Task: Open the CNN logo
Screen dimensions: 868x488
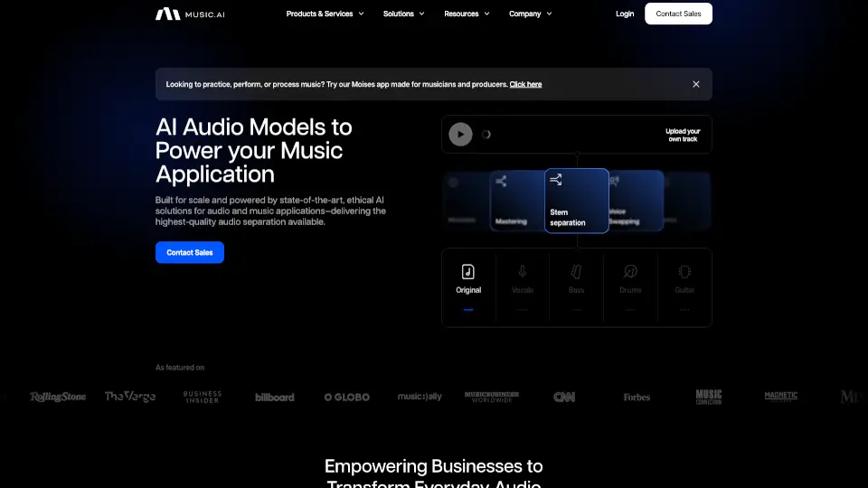Action: point(564,397)
